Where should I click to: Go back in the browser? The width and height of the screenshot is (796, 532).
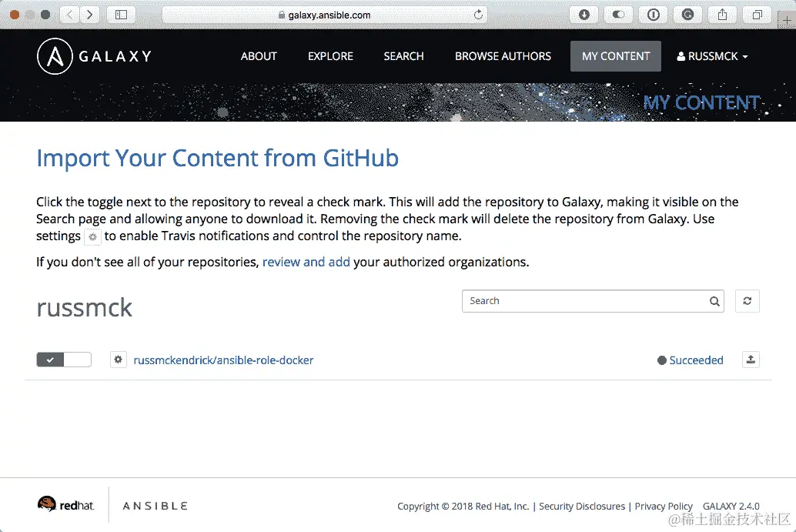coord(69,14)
